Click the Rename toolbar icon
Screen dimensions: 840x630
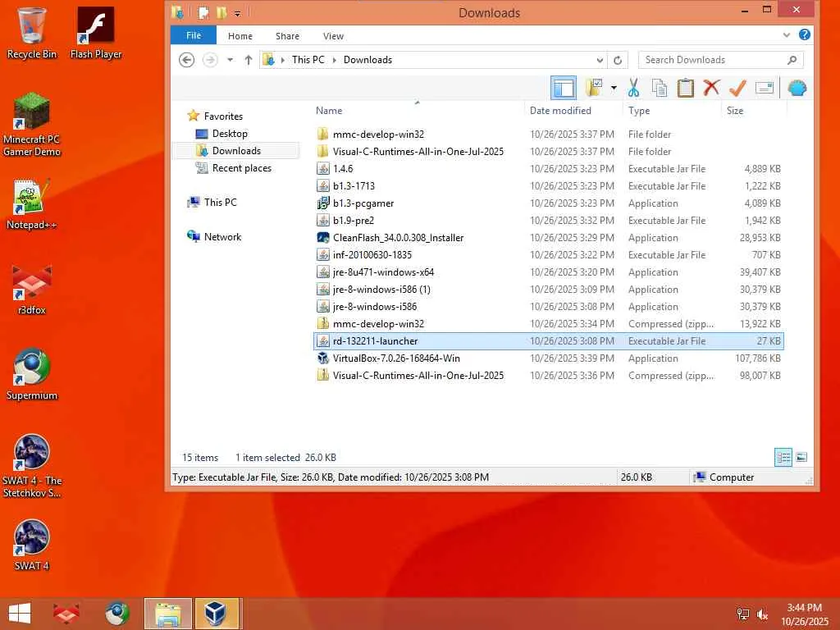(x=765, y=88)
